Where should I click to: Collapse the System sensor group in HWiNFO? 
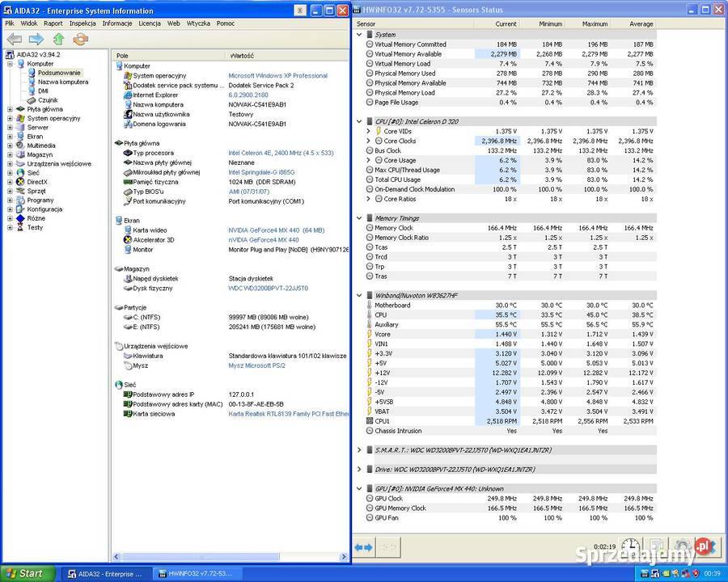(x=358, y=35)
